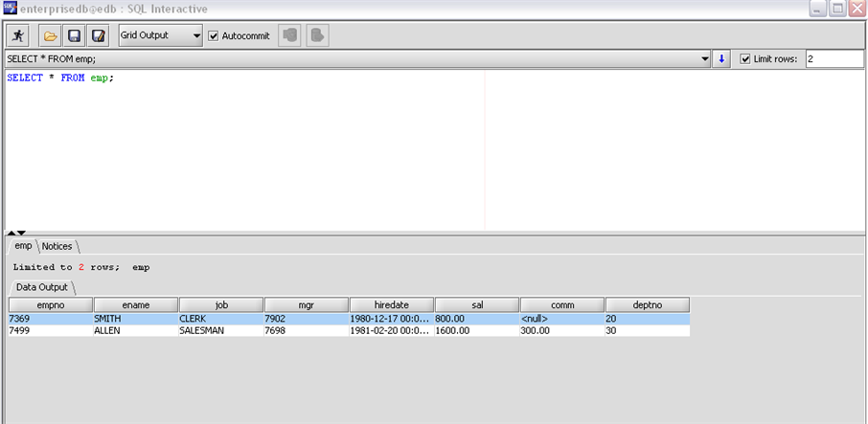
Task: Click the empno column header
Action: tap(51, 305)
